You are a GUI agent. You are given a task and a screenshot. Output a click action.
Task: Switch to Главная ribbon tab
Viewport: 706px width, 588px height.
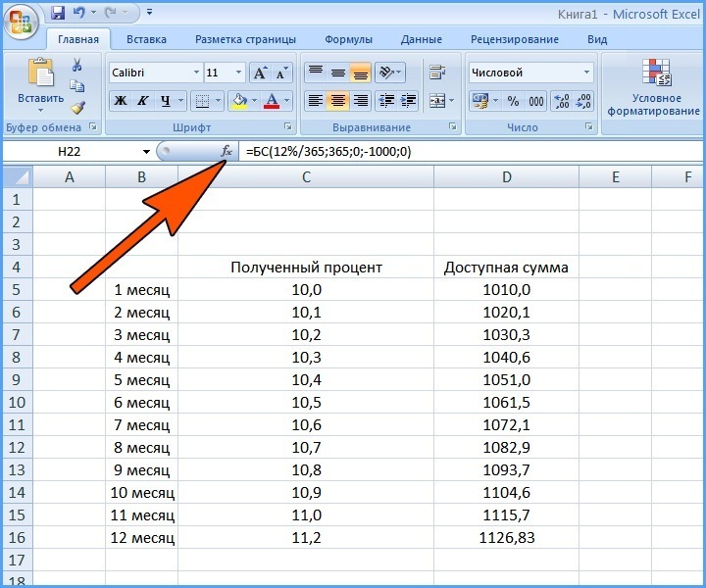tap(78, 39)
